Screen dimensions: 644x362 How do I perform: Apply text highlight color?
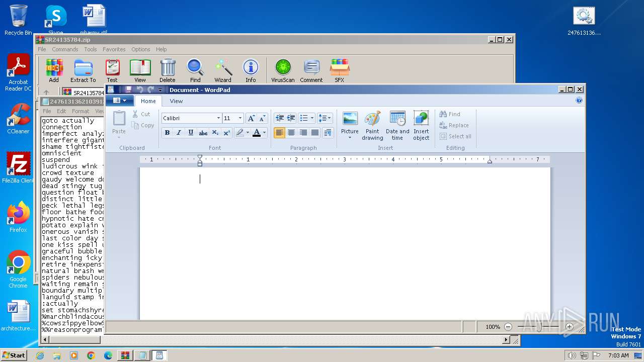click(x=240, y=133)
